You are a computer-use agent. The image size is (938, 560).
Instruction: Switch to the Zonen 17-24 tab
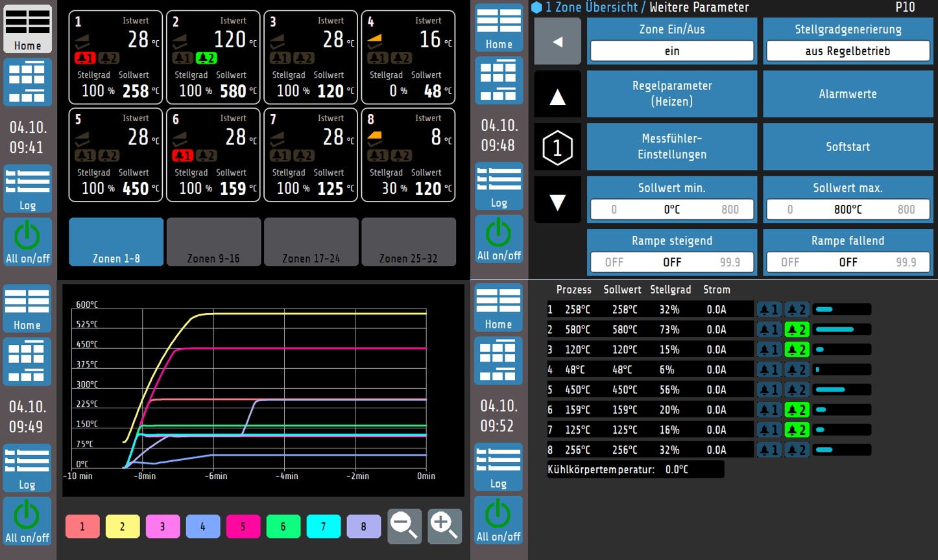pyautogui.click(x=311, y=242)
